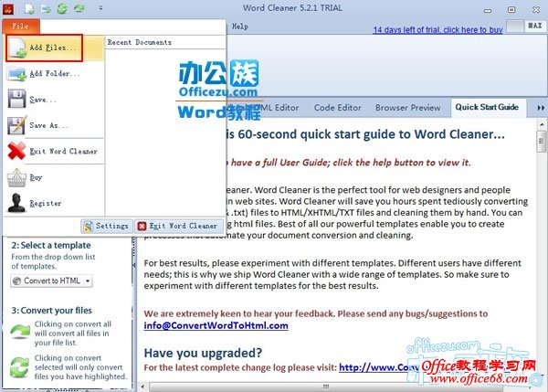Click the Save As menu entry
Image resolution: width=548 pixels, height=392 pixels.
coord(54,125)
